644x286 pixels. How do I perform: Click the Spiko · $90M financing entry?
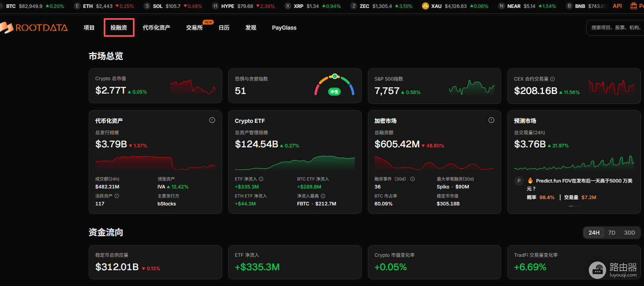point(453,187)
